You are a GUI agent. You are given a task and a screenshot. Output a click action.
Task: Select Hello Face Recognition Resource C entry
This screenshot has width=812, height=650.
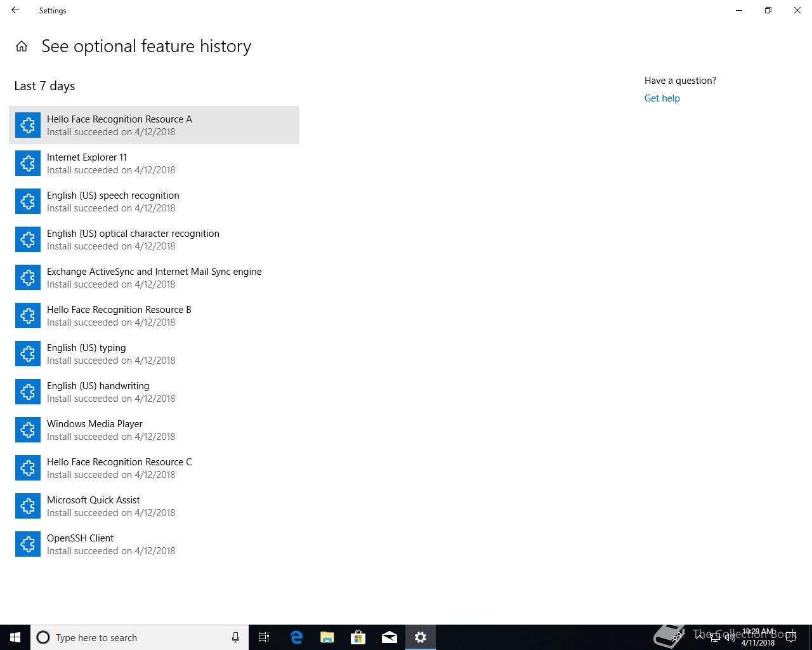[154, 468]
